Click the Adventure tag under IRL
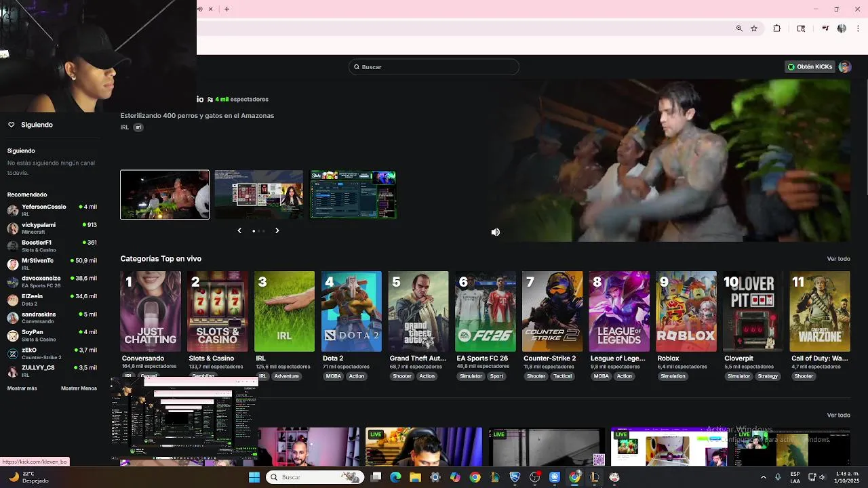 click(286, 376)
